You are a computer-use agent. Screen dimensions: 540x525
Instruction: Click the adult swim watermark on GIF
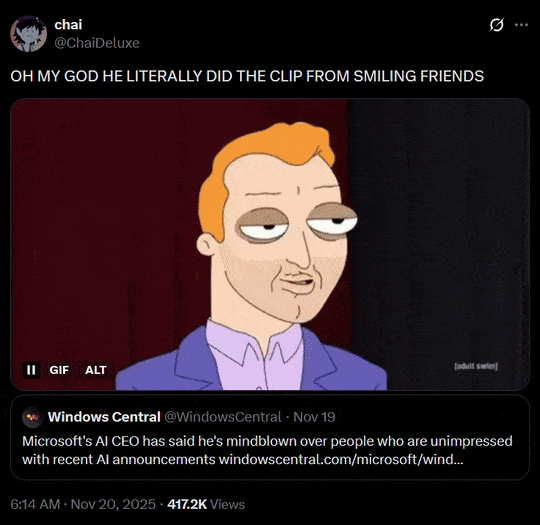(x=476, y=366)
